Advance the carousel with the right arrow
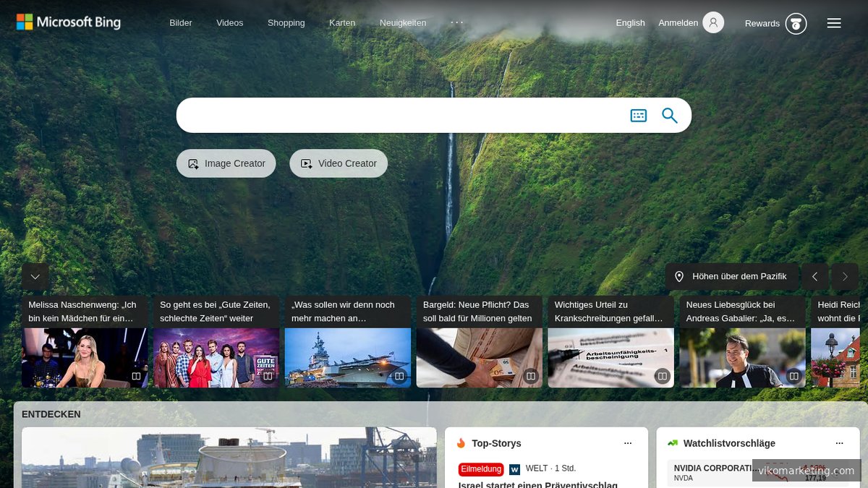This screenshot has height=488, width=868. [844, 276]
